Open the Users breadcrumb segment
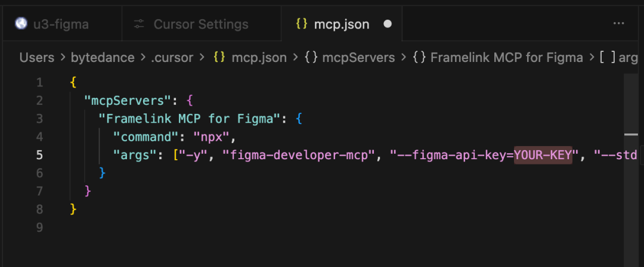The image size is (644, 267). pyautogui.click(x=36, y=58)
